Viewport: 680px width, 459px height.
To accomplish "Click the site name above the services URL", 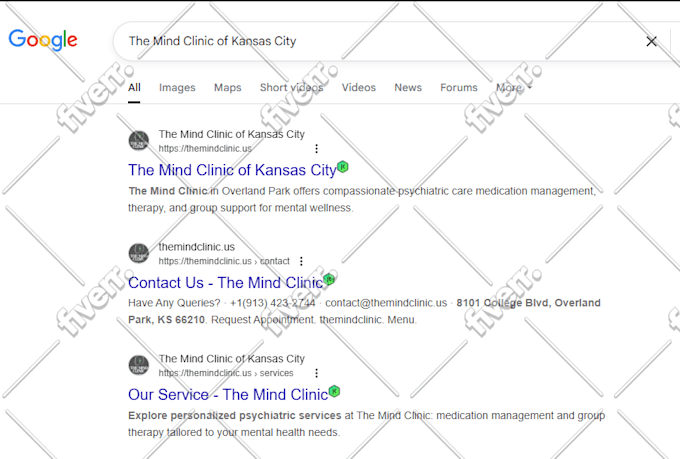I will click(x=232, y=359).
